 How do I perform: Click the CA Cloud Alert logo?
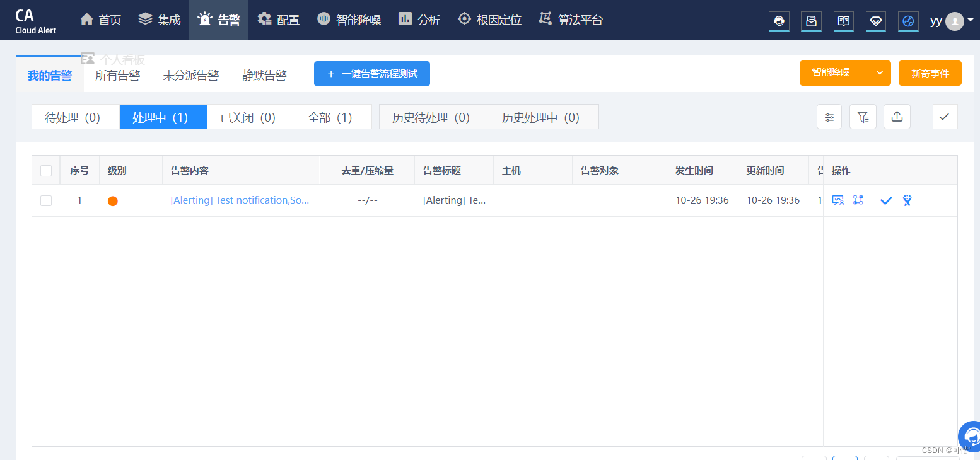[x=36, y=21]
